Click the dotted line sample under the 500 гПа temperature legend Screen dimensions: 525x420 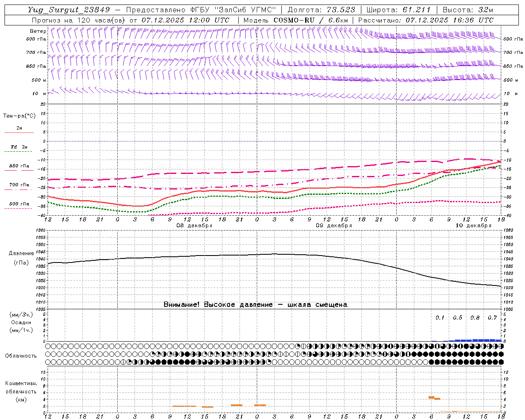[18, 208]
